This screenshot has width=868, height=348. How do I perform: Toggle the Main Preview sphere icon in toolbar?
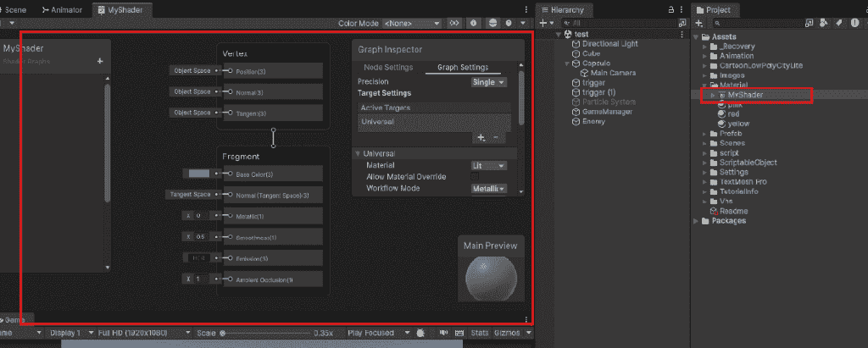pyautogui.click(x=492, y=23)
